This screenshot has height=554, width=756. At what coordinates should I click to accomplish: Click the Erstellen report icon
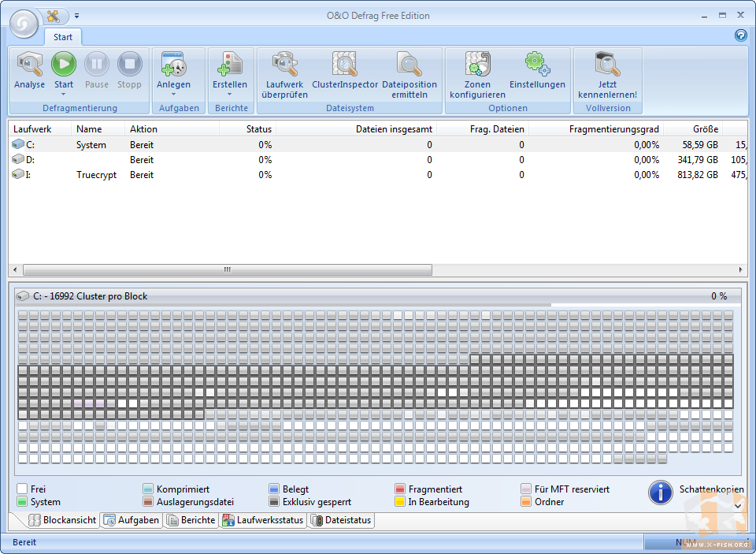230,64
